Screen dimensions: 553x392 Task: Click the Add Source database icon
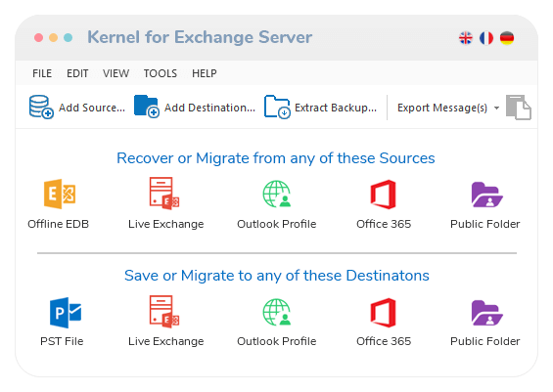pyautogui.click(x=41, y=108)
